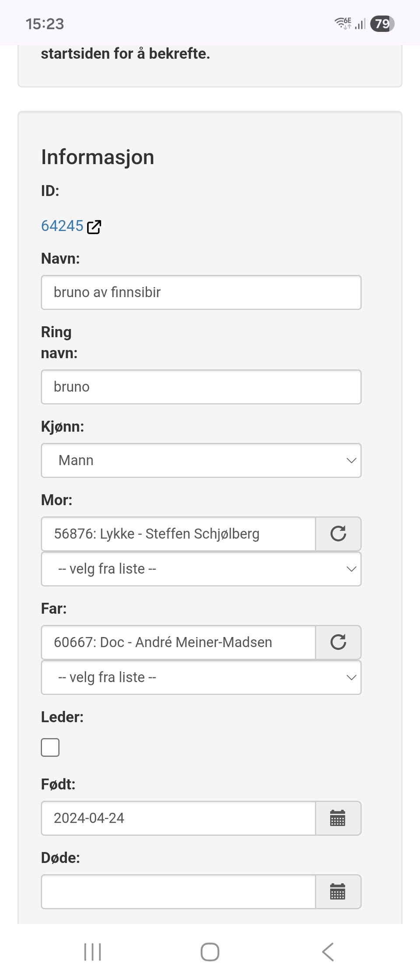The height and width of the screenshot is (980, 420).
Task: Tick the Leder checkbox
Action: (x=50, y=747)
